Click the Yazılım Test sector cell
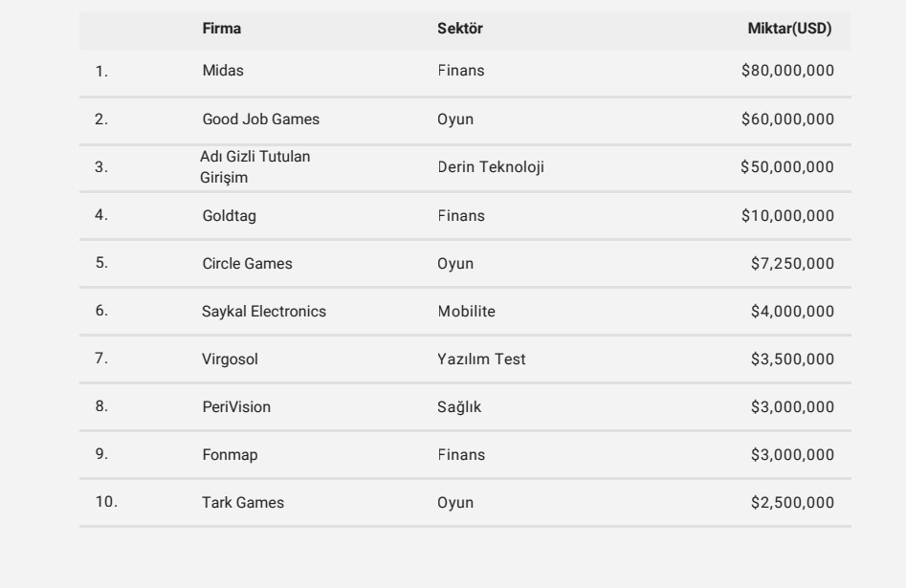Image resolution: width=906 pixels, height=588 pixels. 481,359
